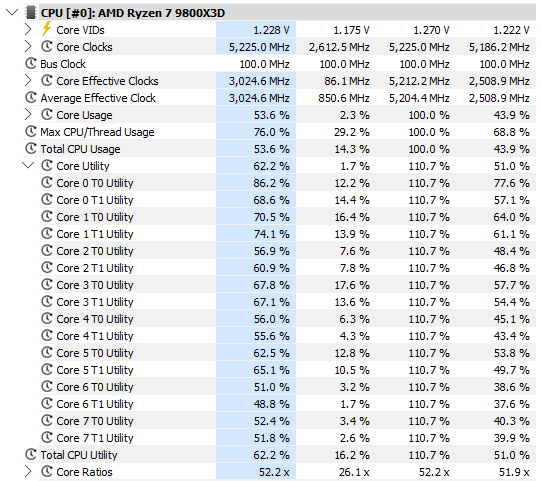Expand the Core VIDs row
Viewport: 541px width, 481px height.
(28, 30)
